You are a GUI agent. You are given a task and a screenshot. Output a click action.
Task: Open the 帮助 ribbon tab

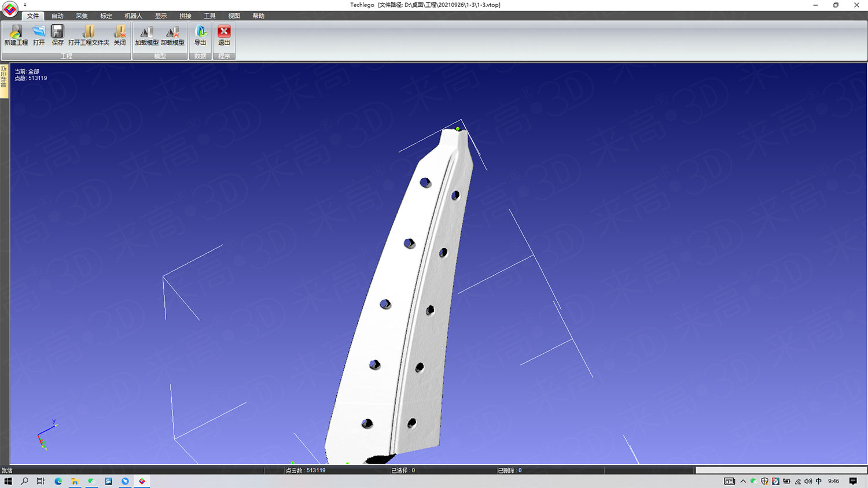point(258,16)
